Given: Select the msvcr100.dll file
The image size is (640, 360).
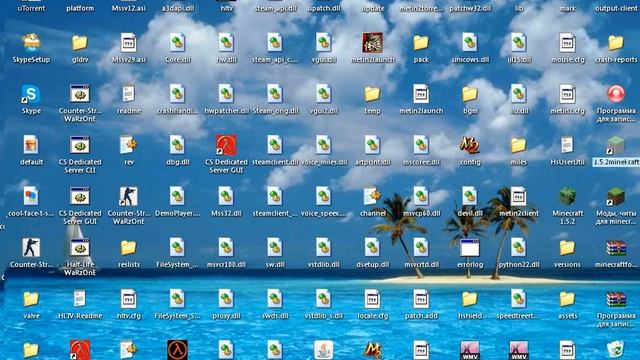Looking at the screenshot, I should tap(226, 248).
